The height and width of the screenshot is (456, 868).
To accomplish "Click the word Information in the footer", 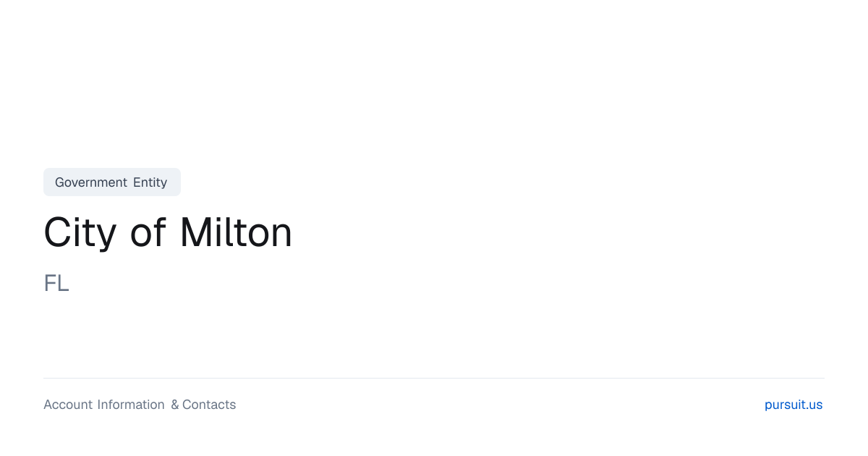I will (131, 405).
